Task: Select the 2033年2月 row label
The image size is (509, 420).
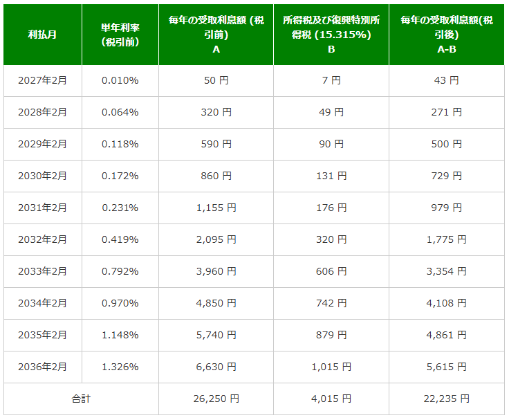Action: [43, 271]
